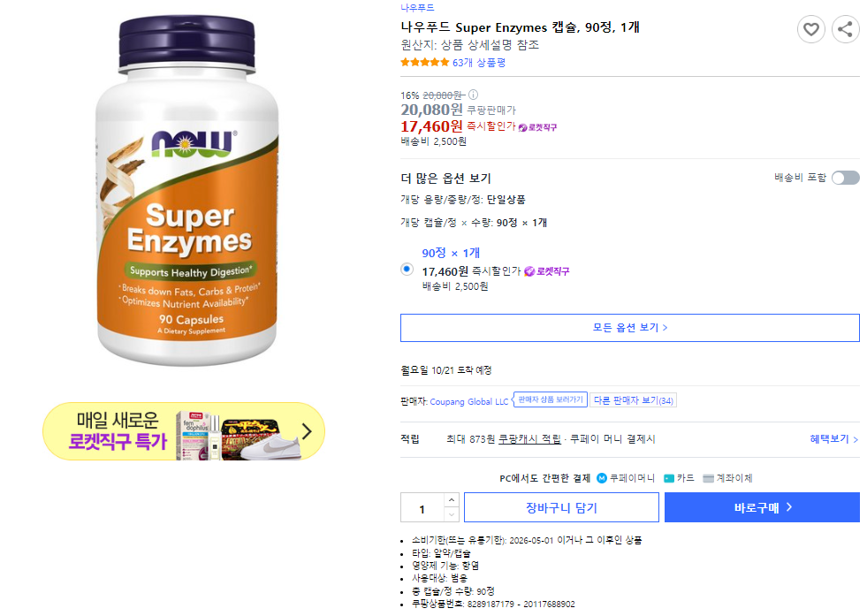Screen dimensions: 867x616
Task: Expand the 로켓직구 특가 banner arrow
Action: tap(305, 431)
